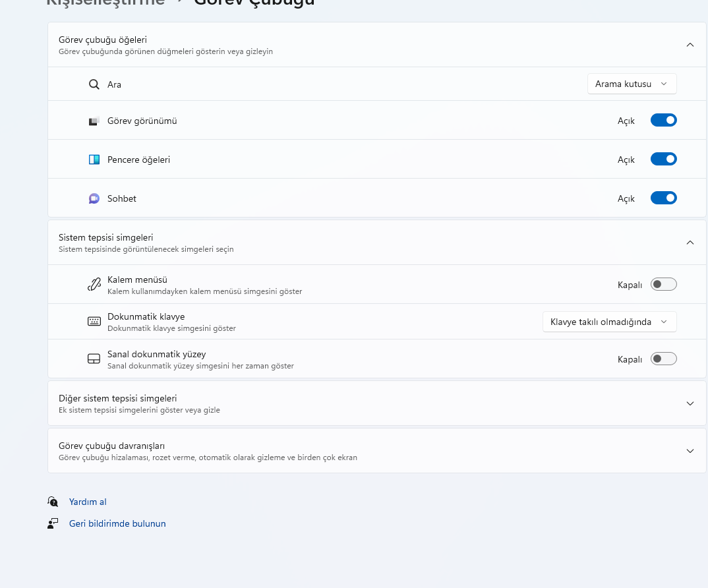Click the Sanal dokunmatik yüzey touchpad icon
708x588 pixels.
[x=94, y=359]
